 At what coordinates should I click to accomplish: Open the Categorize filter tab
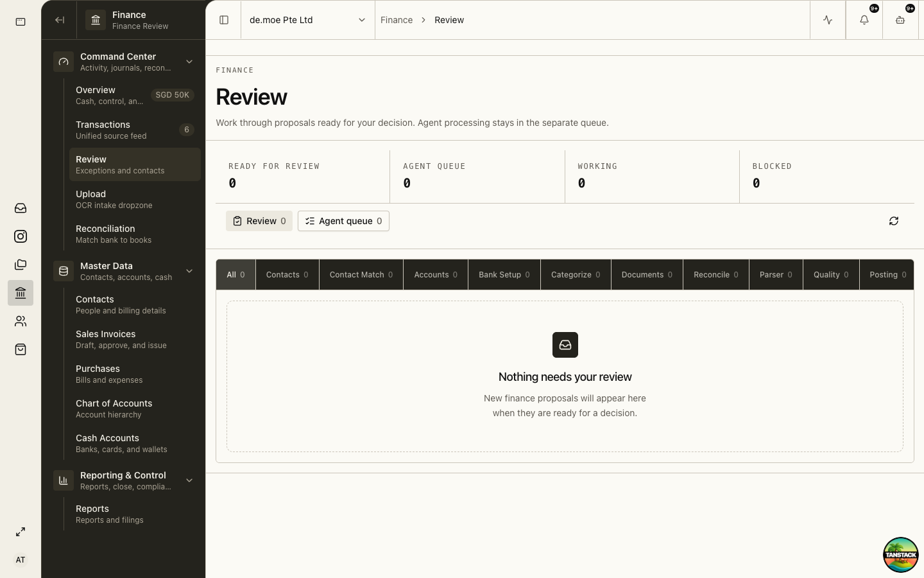[x=576, y=275]
